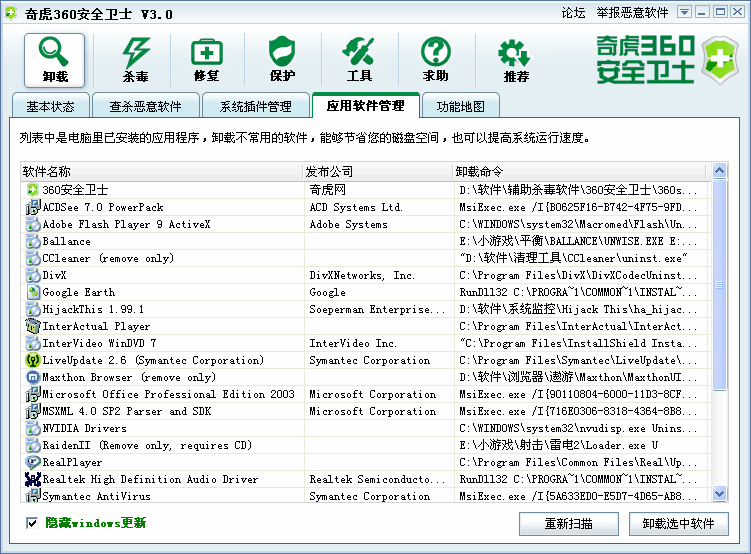751x554 pixels.
Task: Open the 保护 shield toolbar icon
Action: pos(282,60)
